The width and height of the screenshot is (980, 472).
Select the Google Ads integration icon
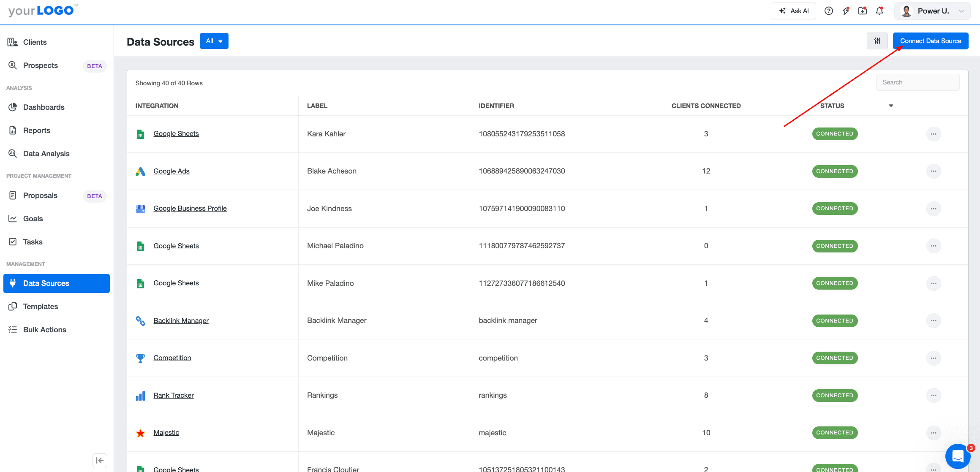click(x=140, y=171)
